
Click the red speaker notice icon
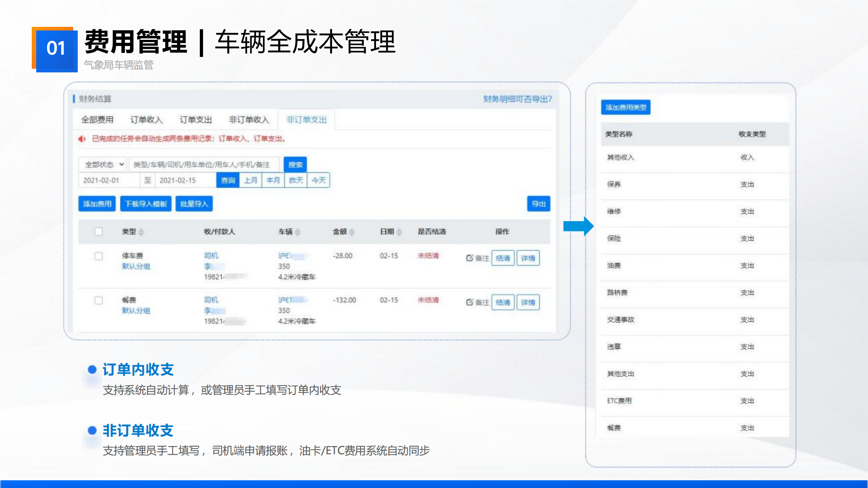point(82,139)
